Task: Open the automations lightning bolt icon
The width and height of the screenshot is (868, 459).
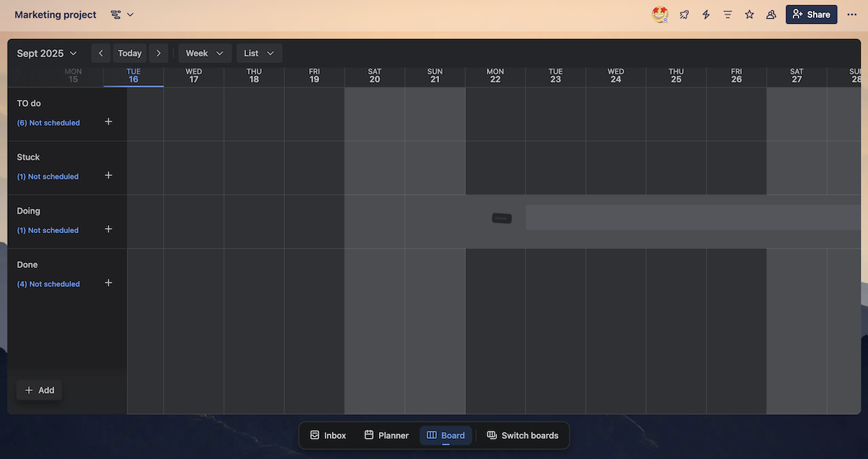Action: pyautogui.click(x=705, y=14)
